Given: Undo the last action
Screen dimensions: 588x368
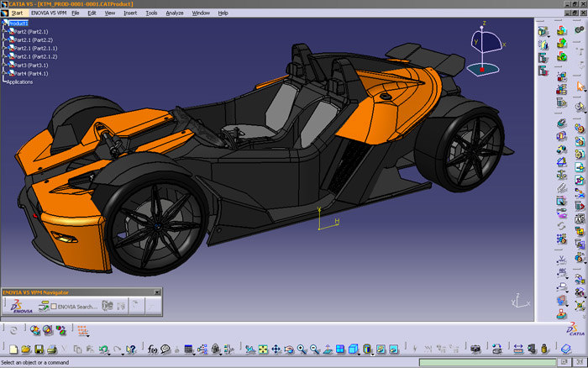Looking at the screenshot, I should [x=103, y=350].
